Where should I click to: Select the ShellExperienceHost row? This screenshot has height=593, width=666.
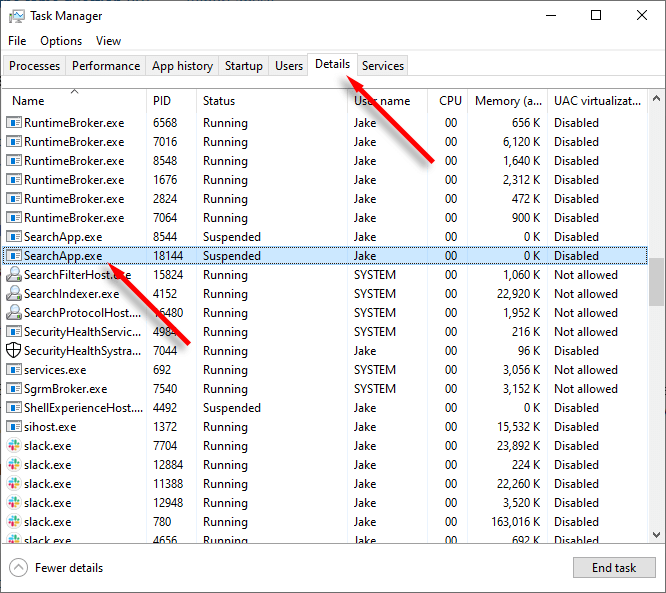coord(325,408)
